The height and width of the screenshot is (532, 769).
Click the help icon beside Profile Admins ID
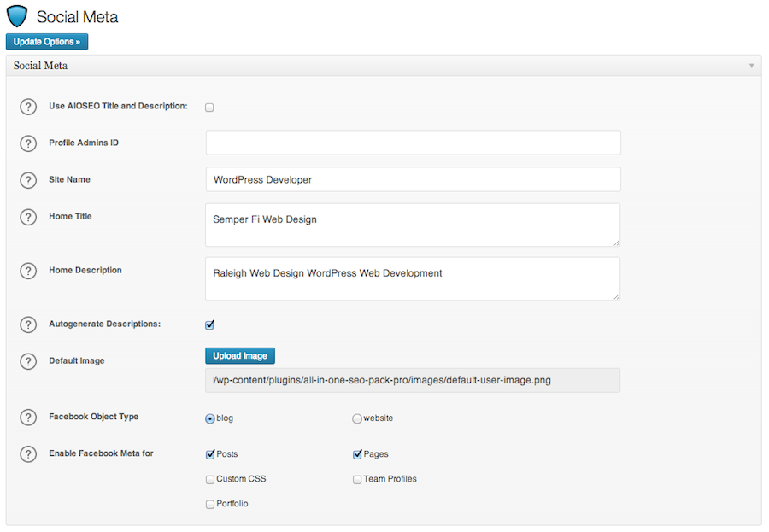click(28, 143)
